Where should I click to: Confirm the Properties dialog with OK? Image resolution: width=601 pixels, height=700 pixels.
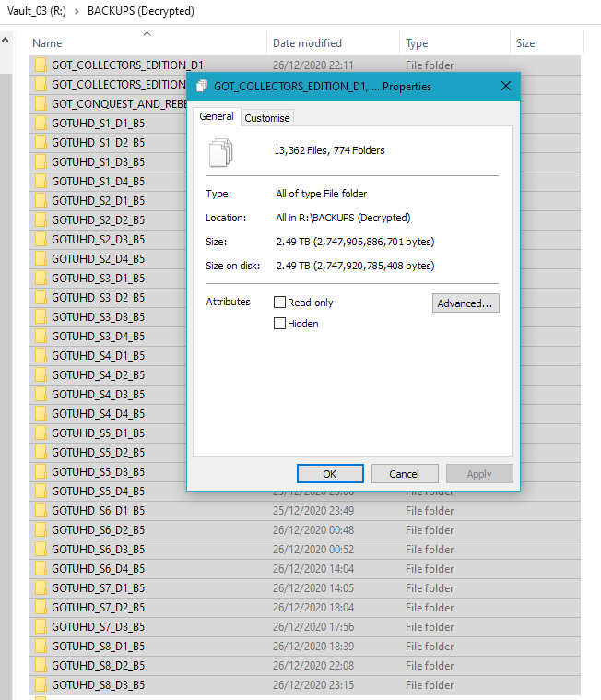[330, 474]
